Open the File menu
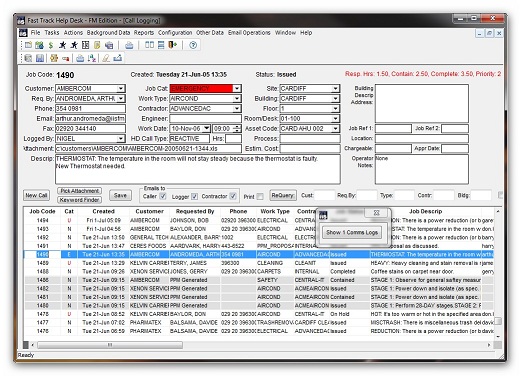Screen dimensions: 521x376 [x=35, y=33]
